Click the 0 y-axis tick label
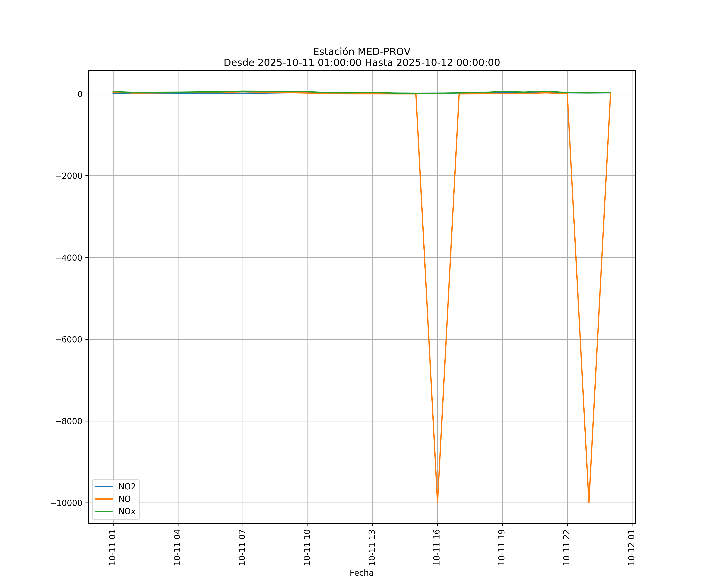The height and width of the screenshot is (588, 706). click(x=80, y=94)
